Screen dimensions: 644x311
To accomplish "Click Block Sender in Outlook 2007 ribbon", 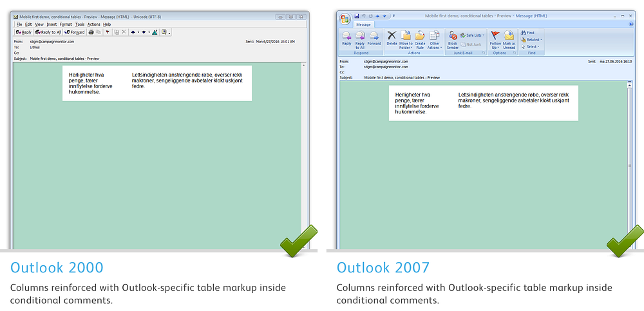I will [x=453, y=40].
